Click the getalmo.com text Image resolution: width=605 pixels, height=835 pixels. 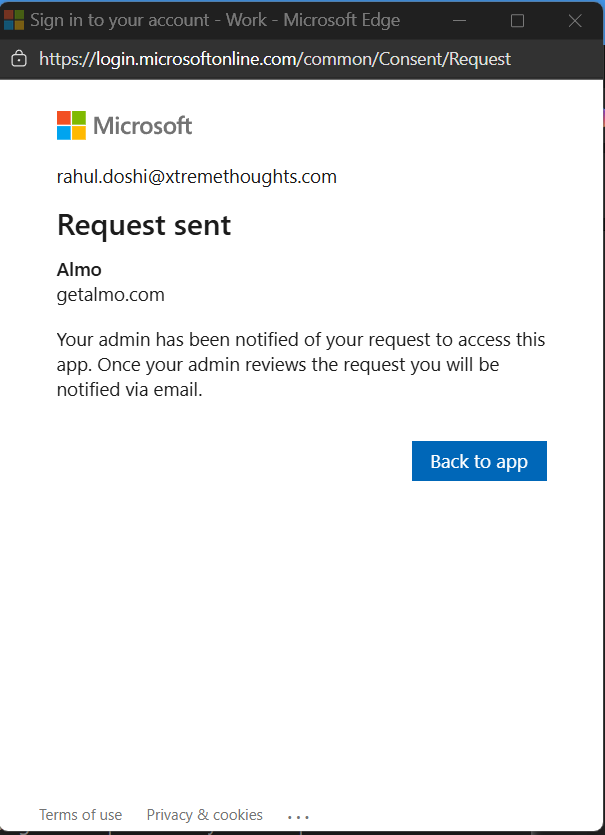click(110, 294)
